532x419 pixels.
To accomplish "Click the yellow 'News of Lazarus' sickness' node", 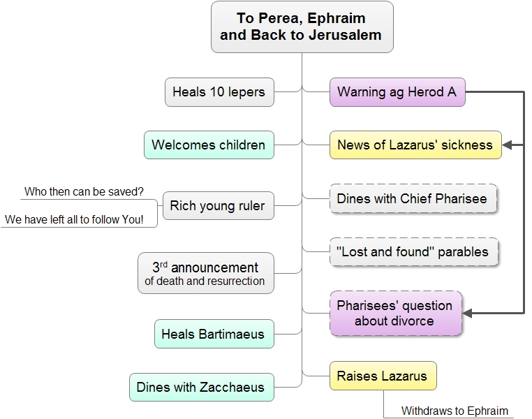I will tap(415, 145).
